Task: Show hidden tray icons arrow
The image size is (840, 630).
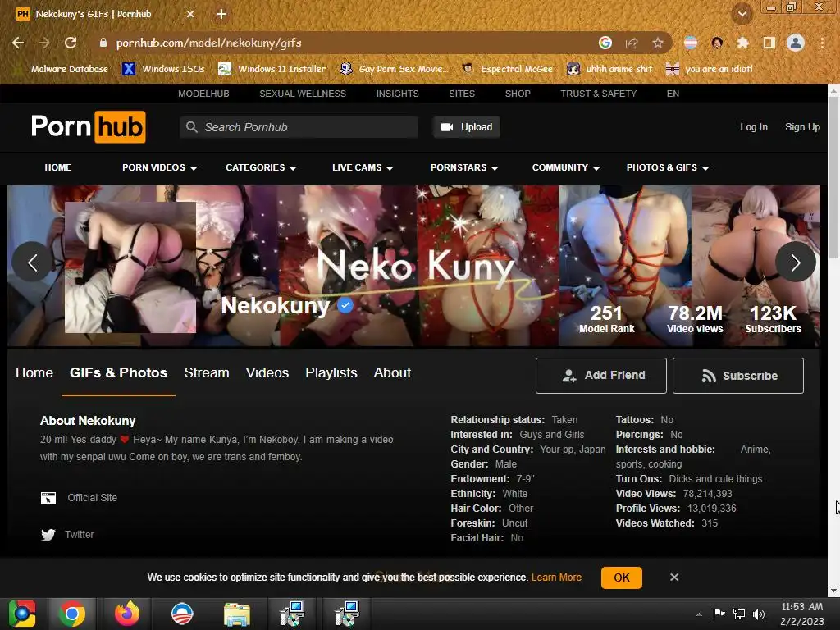Action: tap(699, 614)
